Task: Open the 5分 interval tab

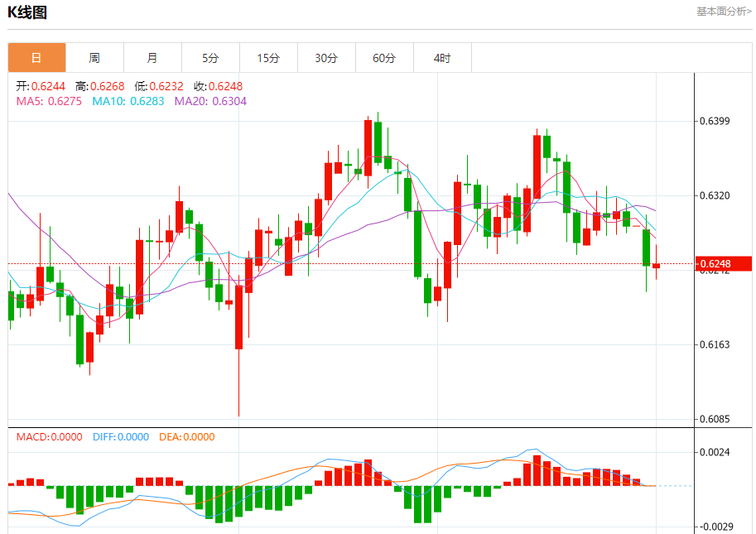Action: pos(210,58)
